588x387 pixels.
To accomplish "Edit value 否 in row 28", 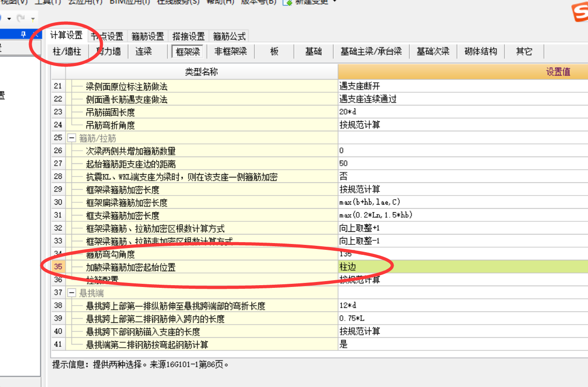I will coord(463,177).
